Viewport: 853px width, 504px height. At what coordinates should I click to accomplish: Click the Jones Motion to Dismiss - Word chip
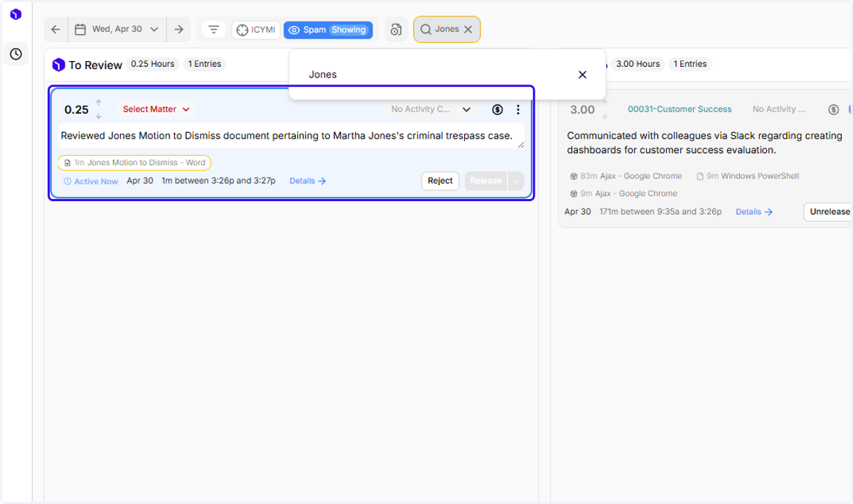pyautogui.click(x=134, y=163)
